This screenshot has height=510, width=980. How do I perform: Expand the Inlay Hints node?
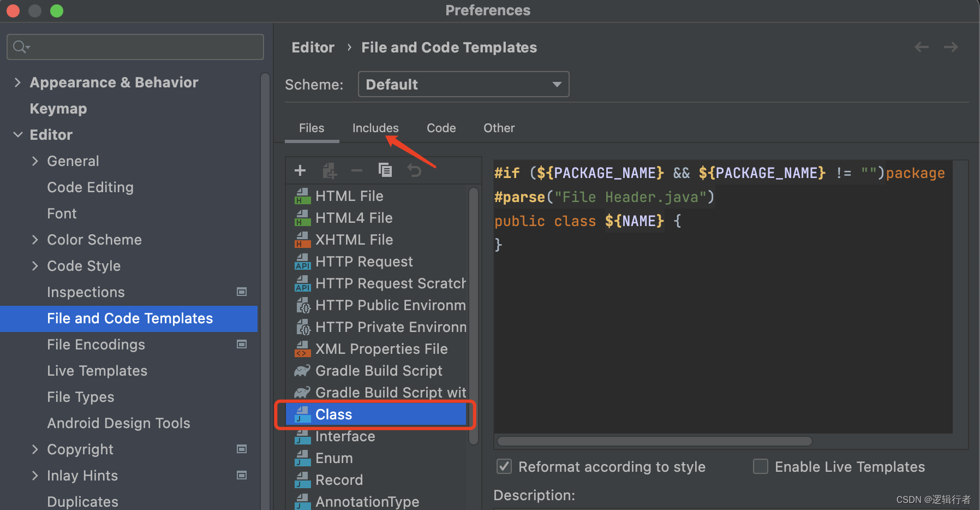pyautogui.click(x=35, y=476)
